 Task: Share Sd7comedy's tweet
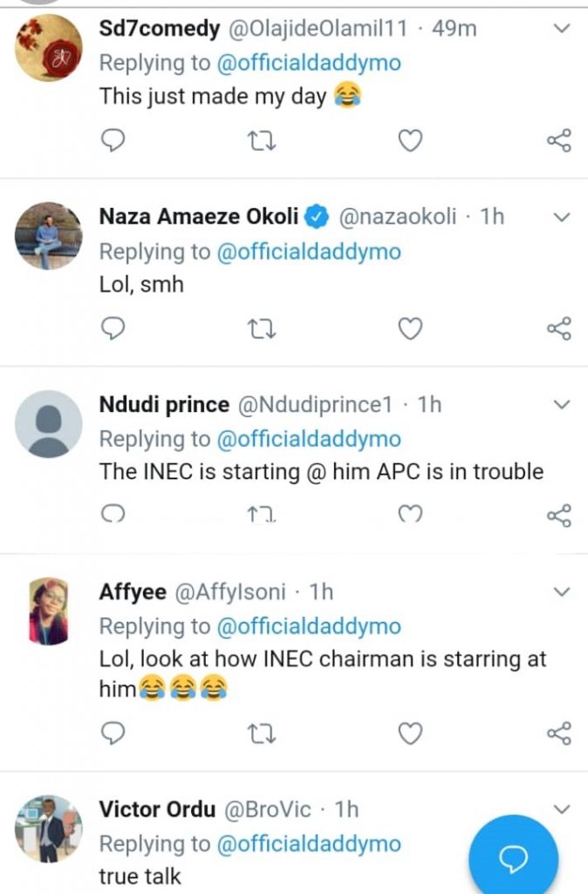(x=558, y=141)
